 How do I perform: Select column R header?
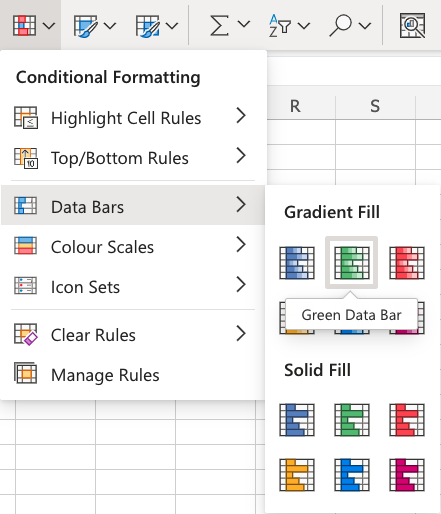(x=295, y=107)
